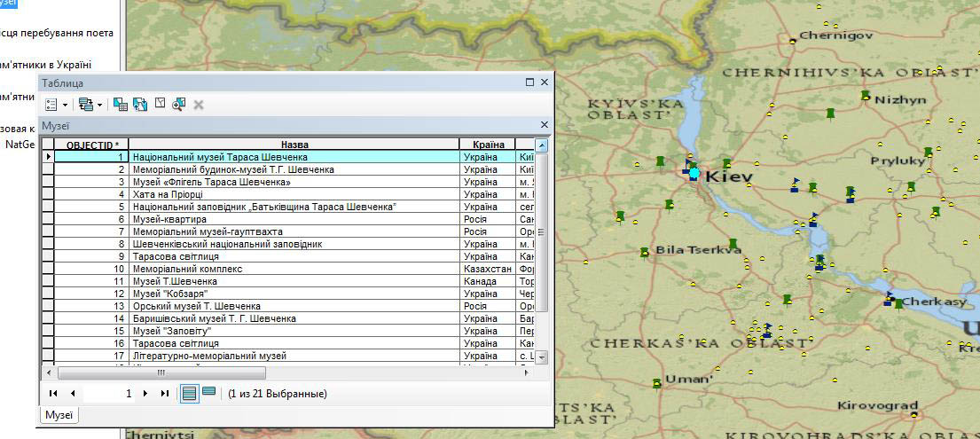Switch to the Музеї table tab
Viewport: 980px width, 439px height.
(59, 415)
